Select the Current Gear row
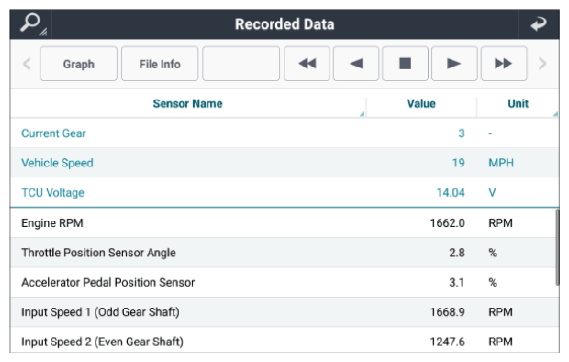The width and height of the screenshot is (569, 362). point(285,133)
